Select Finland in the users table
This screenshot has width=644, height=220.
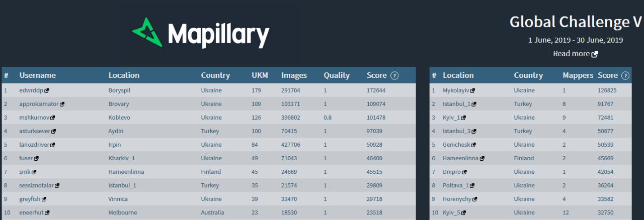click(211, 172)
